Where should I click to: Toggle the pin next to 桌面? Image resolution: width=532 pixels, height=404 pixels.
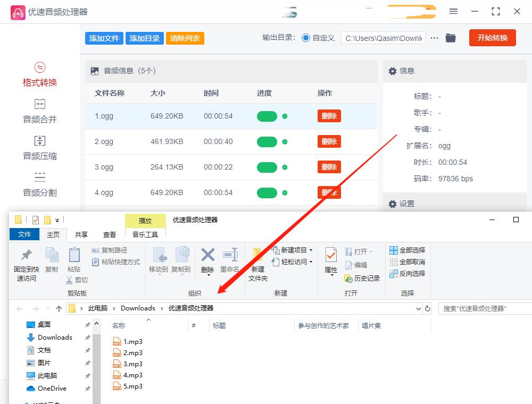pos(89,324)
